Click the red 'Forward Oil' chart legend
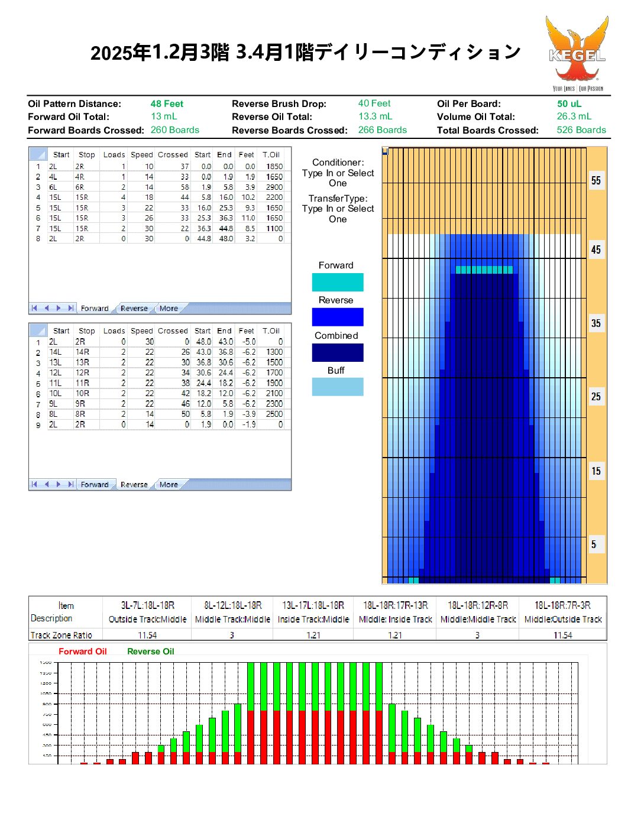 point(83,652)
